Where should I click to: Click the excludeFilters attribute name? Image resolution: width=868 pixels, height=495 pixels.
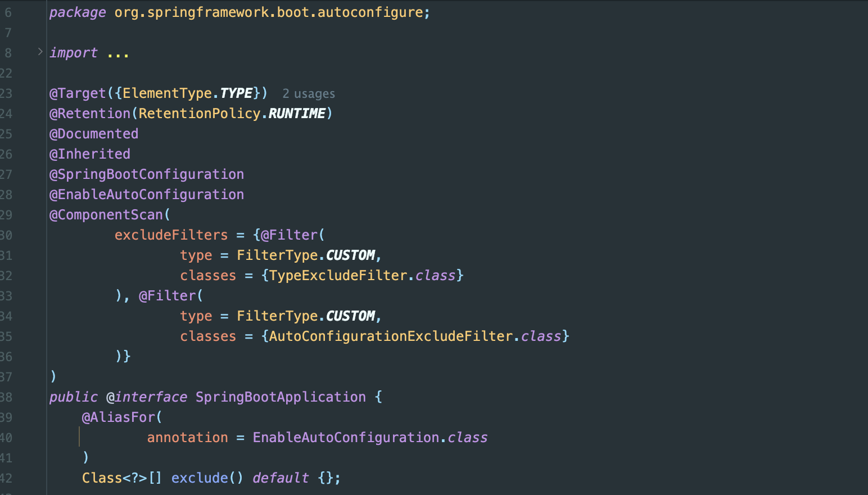[171, 235]
